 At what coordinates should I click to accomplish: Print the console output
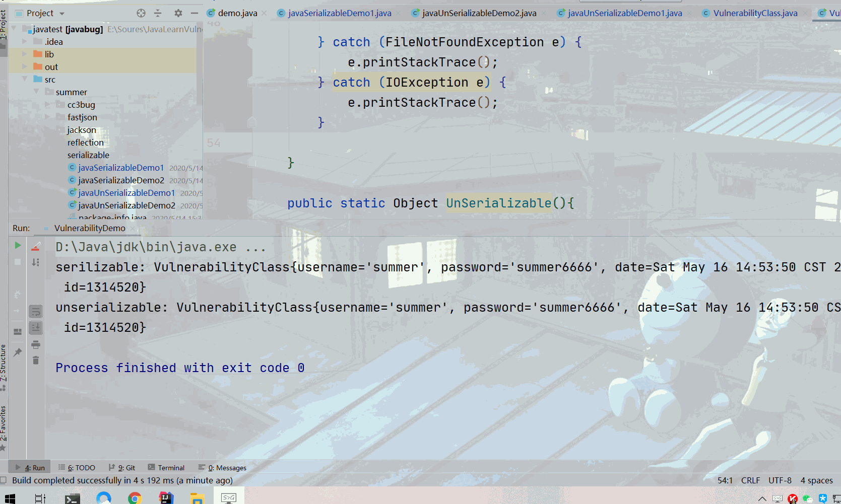[x=36, y=345]
